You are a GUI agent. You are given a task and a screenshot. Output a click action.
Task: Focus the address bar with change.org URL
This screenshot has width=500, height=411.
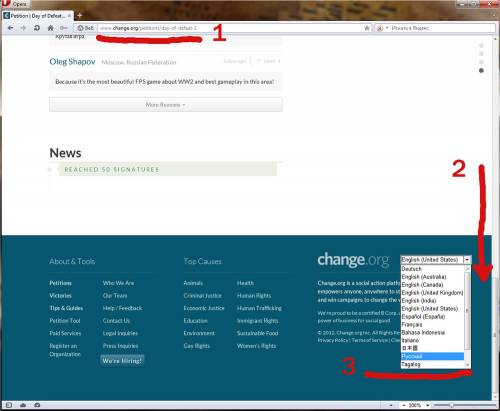[x=230, y=28]
